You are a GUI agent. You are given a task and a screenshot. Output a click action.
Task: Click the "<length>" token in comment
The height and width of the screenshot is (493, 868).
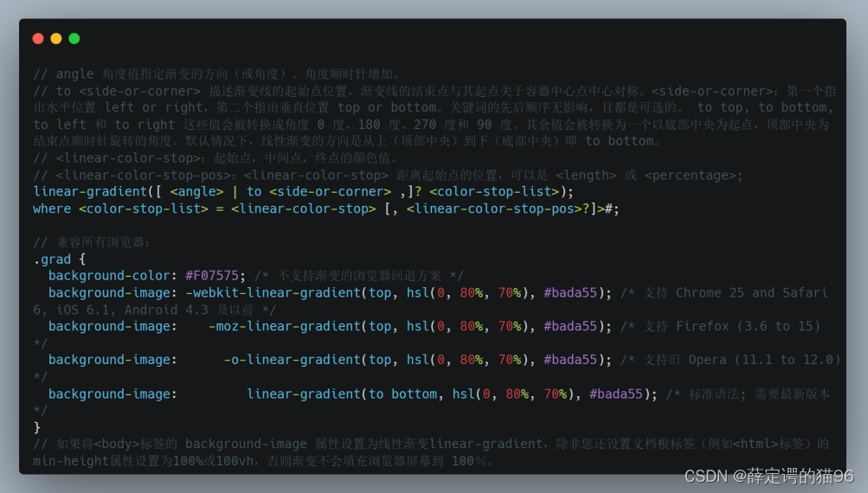pyautogui.click(x=586, y=176)
